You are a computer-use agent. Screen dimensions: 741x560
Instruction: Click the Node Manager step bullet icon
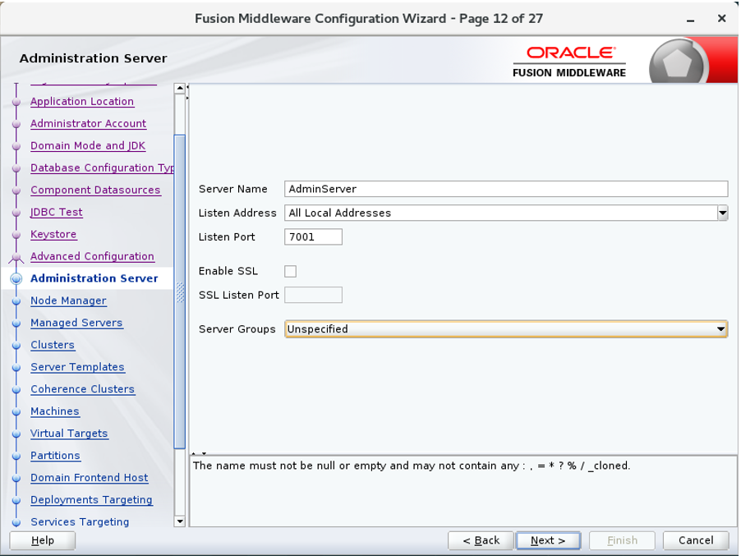[x=16, y=301]
